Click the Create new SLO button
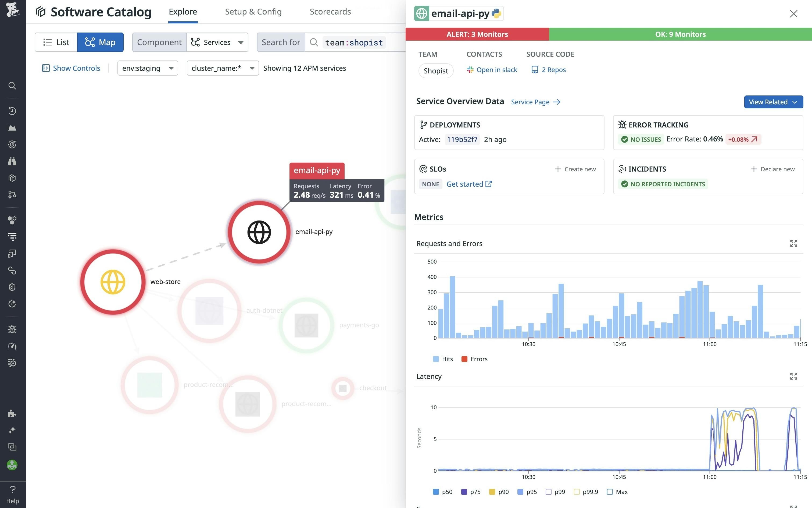 point(575,169)
